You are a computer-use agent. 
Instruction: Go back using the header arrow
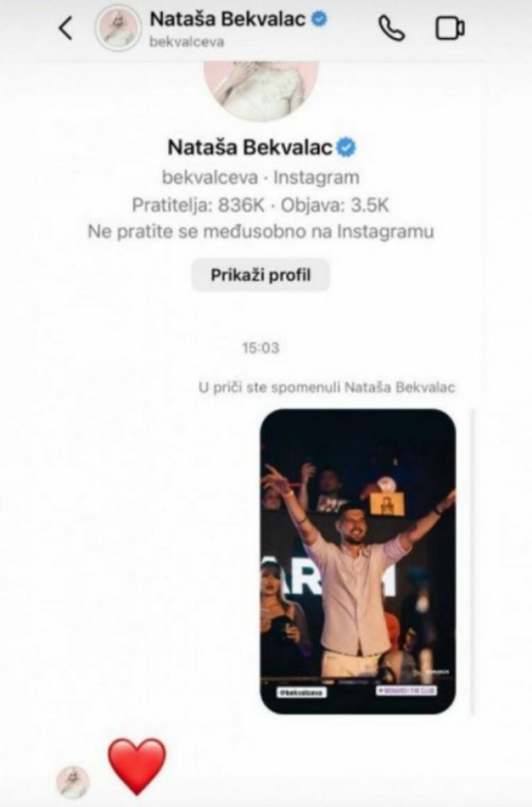(66, 28)
